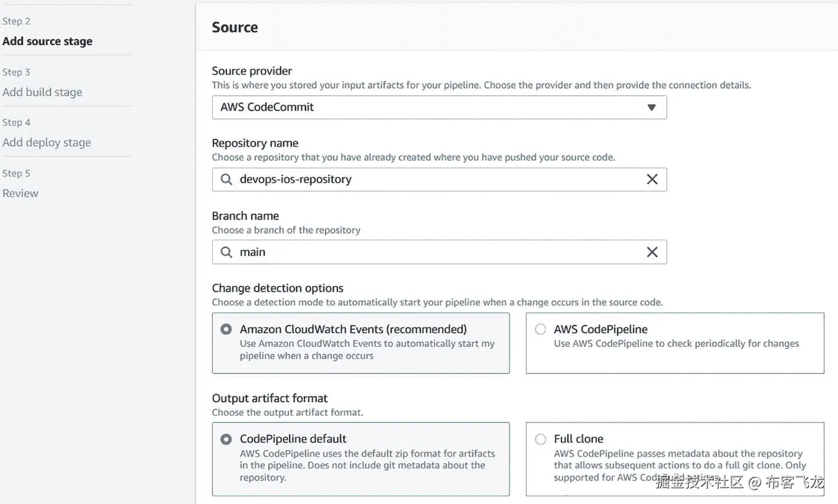Select CodePipeline default artifact format
Viewport: 838px width, 504px height.
(226, 440)
